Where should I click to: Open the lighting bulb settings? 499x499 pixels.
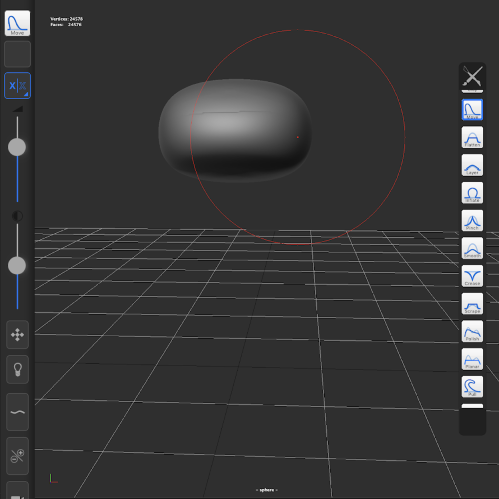17,369
